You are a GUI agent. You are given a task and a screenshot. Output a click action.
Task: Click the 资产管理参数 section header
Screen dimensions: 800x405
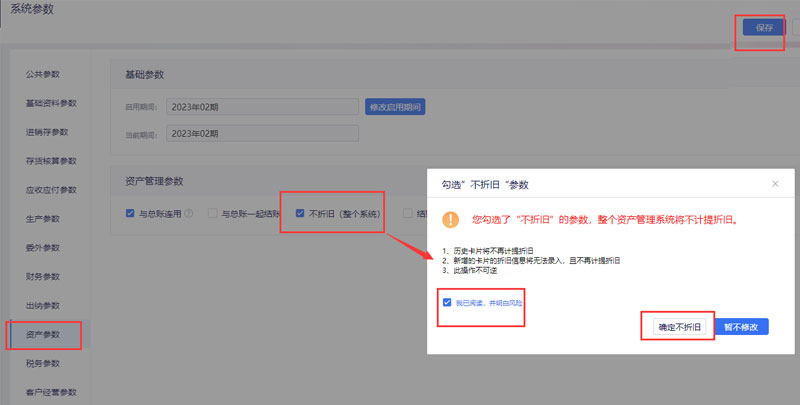coord(154,181)
